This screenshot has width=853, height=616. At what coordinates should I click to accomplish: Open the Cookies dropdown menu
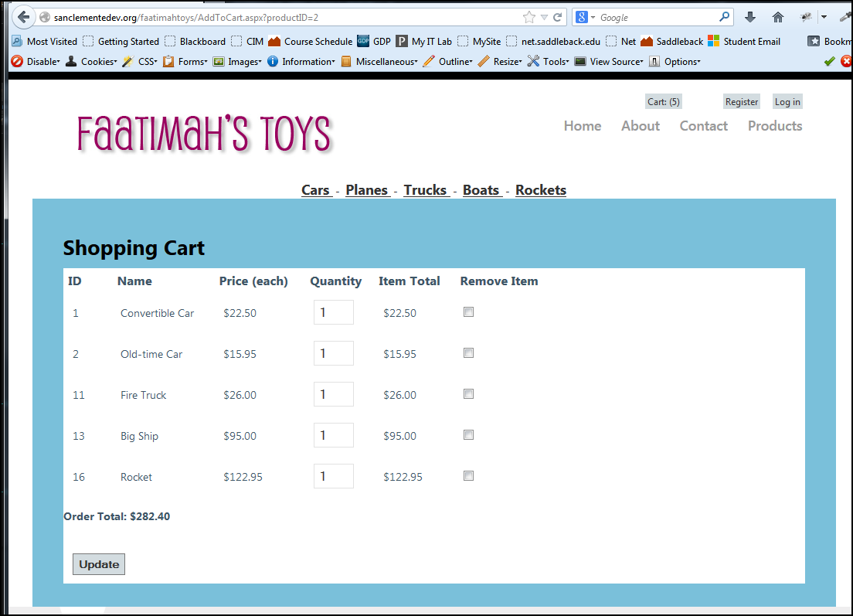point(91,62)
